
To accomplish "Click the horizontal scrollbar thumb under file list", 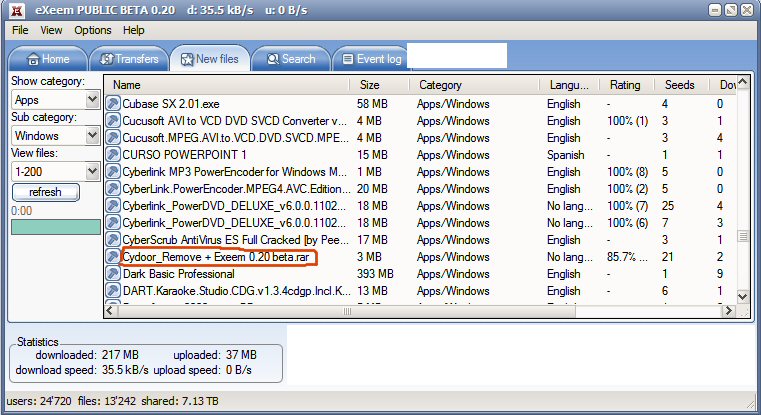I will tap(346, 311).
